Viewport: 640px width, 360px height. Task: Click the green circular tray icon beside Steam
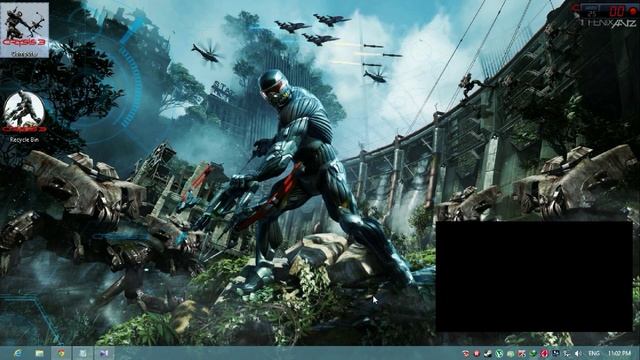(499, 353)
